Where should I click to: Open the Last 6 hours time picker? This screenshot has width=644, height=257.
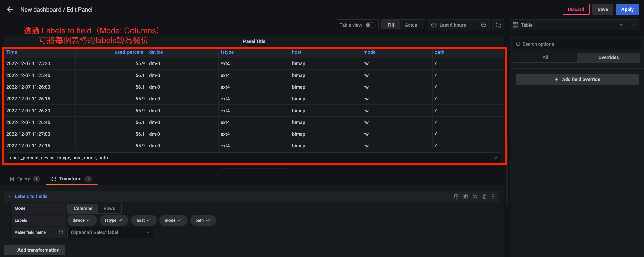pyautogui.click(x=452, y=25)
